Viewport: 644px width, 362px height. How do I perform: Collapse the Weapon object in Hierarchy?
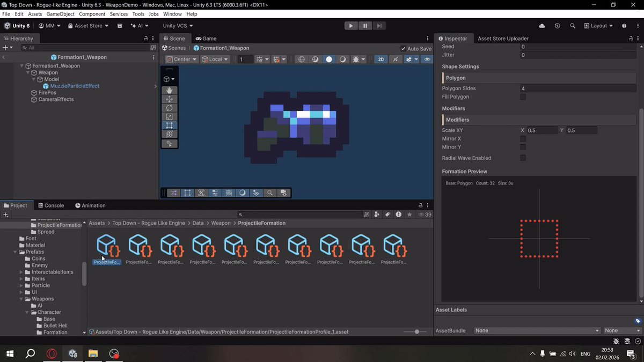coord(28,72)
